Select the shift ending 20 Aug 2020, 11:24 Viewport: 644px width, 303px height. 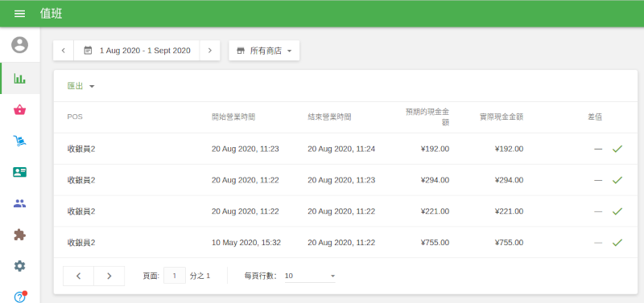[341, 149]
